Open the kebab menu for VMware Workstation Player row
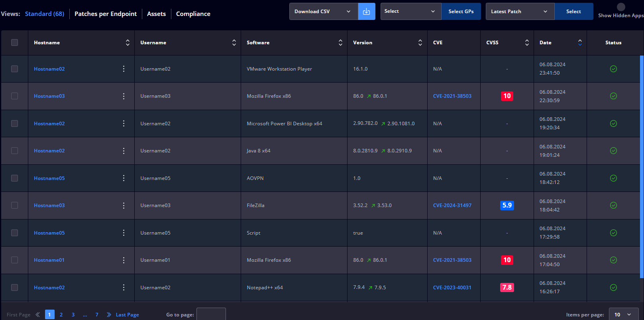Screen dimensions: 644x320 pos(124,69)
